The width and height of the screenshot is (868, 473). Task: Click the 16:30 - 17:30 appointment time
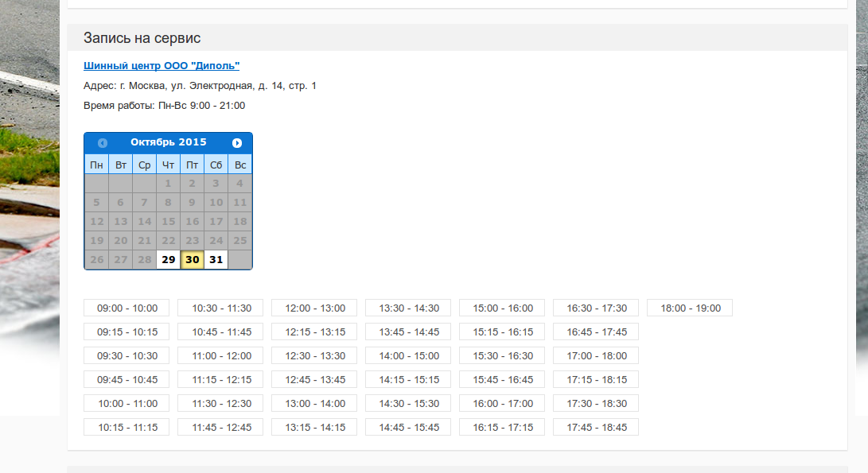pos(596,308)
